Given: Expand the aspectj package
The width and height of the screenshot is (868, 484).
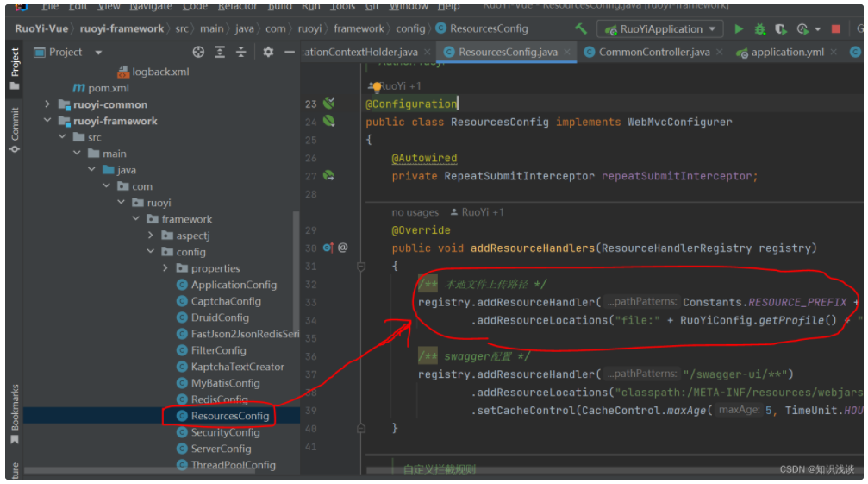Looking at the screenshot, I should click(x=151, y=236).
